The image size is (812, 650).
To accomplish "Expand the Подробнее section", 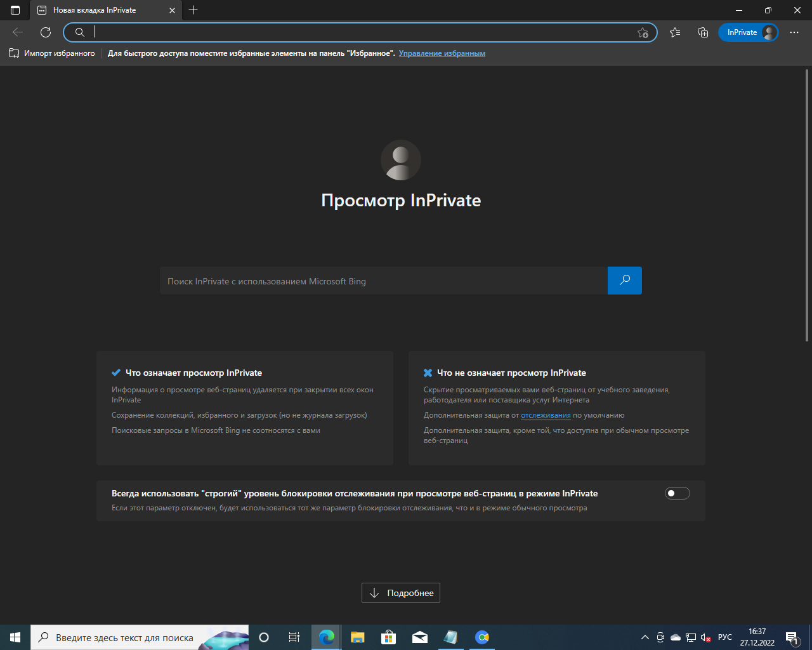I will [401, 593].
